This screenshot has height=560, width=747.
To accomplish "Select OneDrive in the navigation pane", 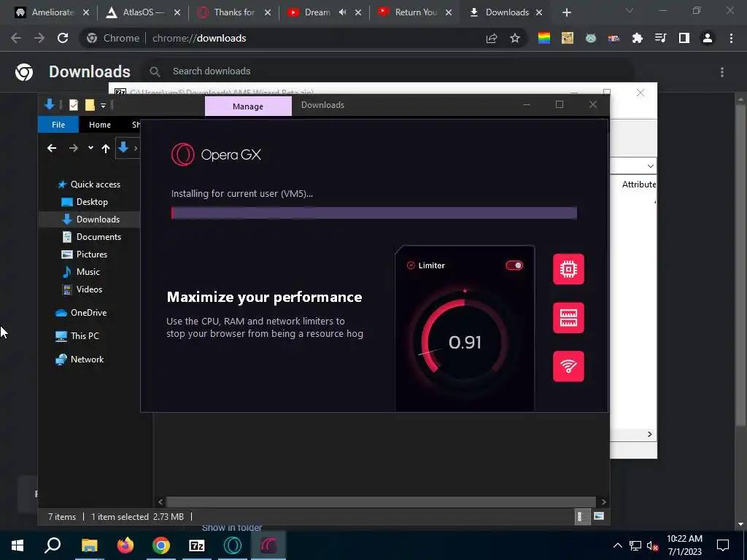I will [88, 313].
